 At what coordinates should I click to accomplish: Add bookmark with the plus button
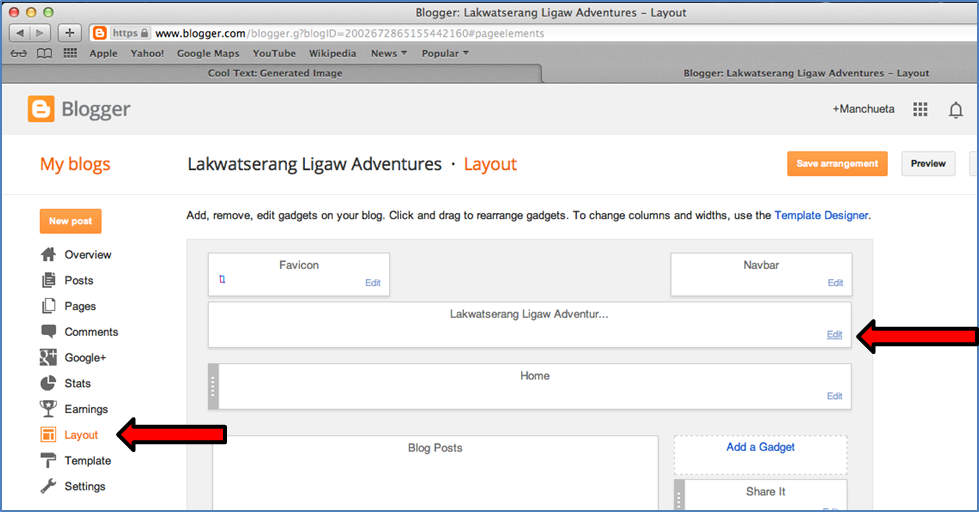tap(69, 33)
